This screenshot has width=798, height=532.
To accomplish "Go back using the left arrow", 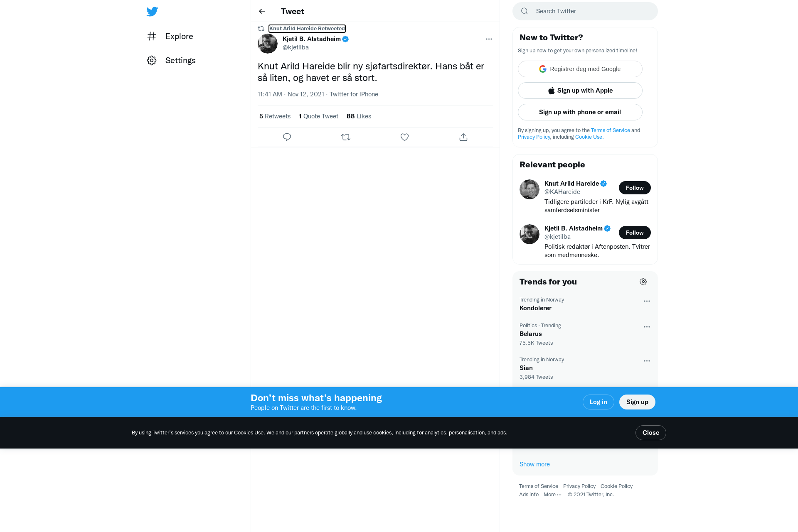I will tap(262, 11).
